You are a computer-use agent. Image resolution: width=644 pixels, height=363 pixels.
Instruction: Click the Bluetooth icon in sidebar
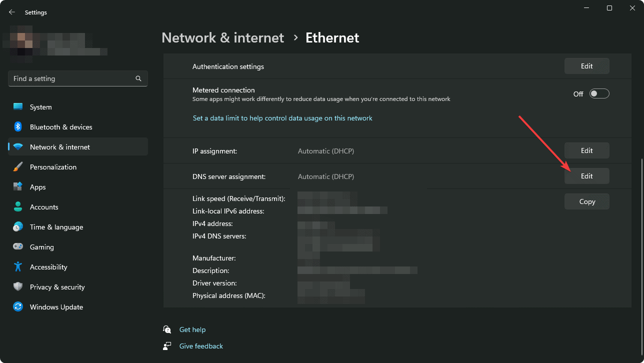point(18,127)
